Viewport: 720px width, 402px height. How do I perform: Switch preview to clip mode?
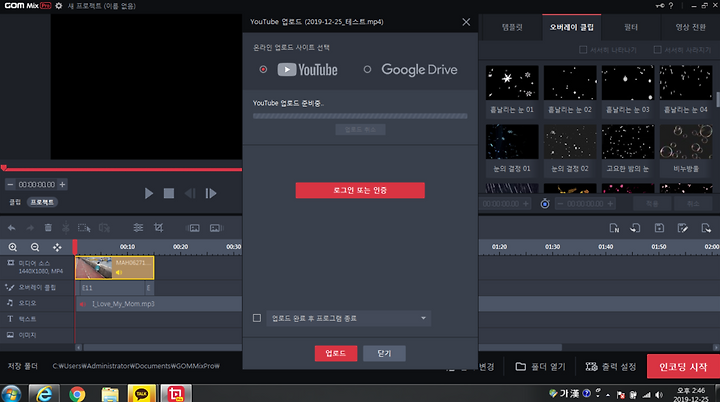[x=15, y=202]
